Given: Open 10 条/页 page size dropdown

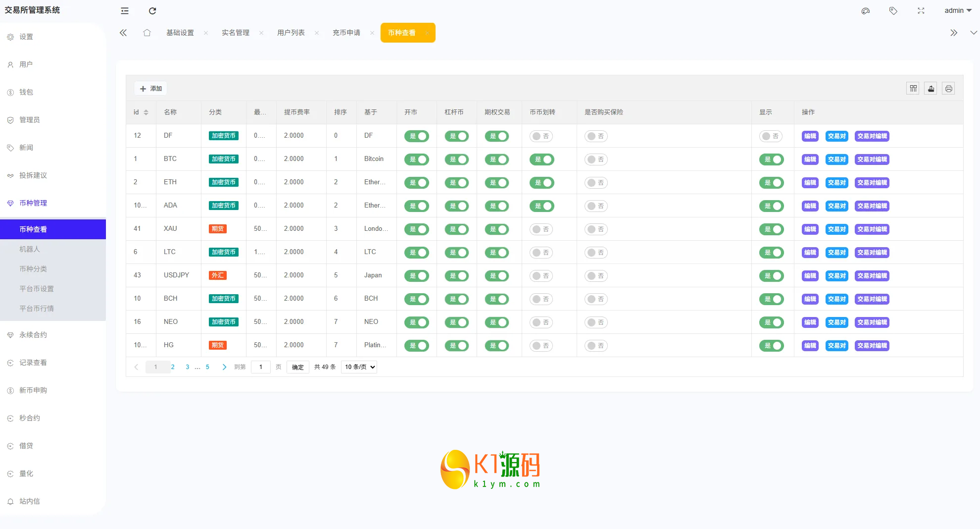Looking at the screenshot, I should [x=359, y=367].
